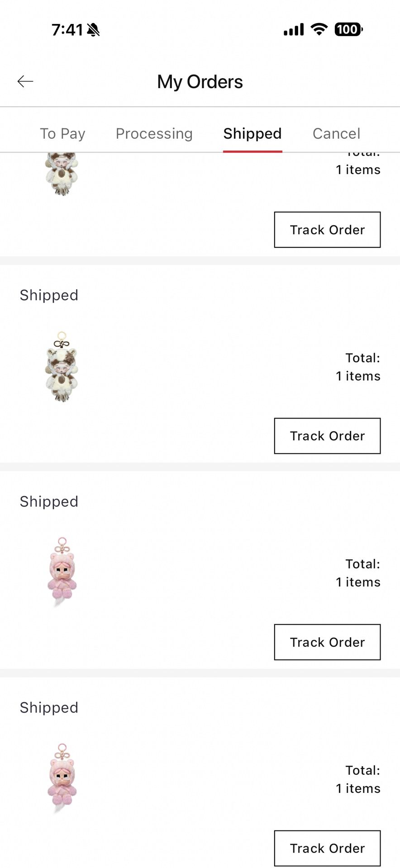This screenshot has width=400, height=868.
Task: Open the partially hidden cow plush thumbnail
Action: tap(62, 174)
